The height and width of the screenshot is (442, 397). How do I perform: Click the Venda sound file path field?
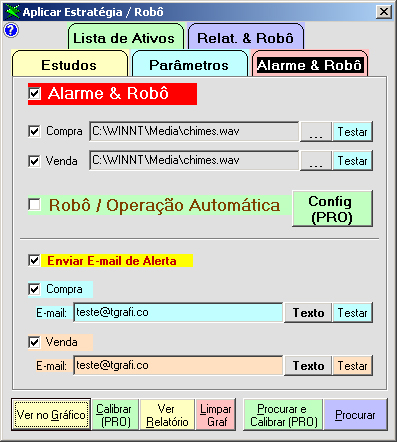[194, 160]
